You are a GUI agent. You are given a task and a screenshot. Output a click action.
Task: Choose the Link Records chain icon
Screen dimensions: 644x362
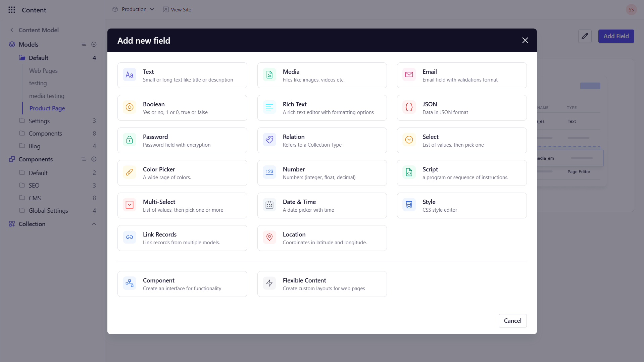pos(130,238)
